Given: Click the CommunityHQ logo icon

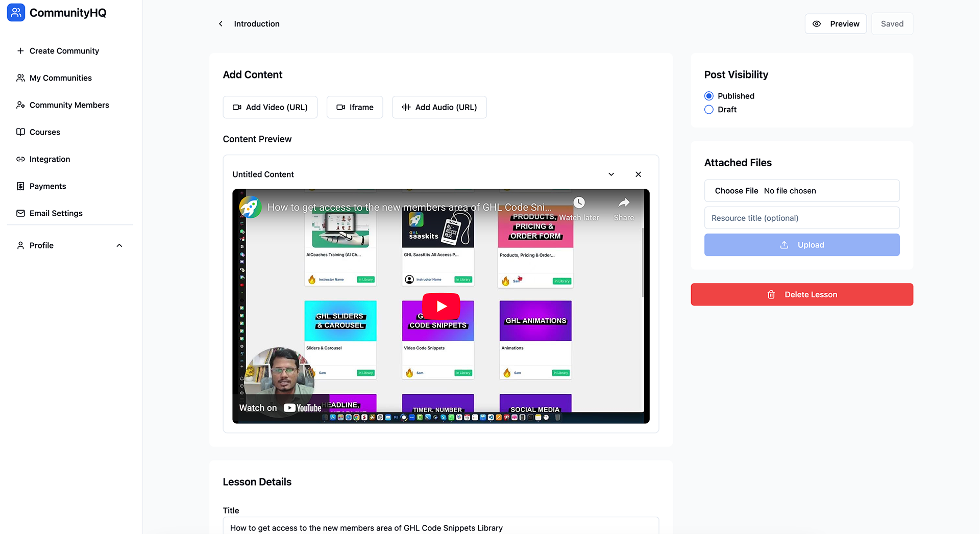Looking at the screenshot, I should [16, 13].
